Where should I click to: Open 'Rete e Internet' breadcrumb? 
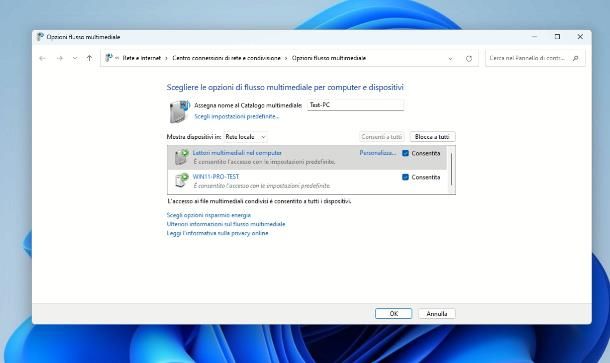click(x=142, y=58)
